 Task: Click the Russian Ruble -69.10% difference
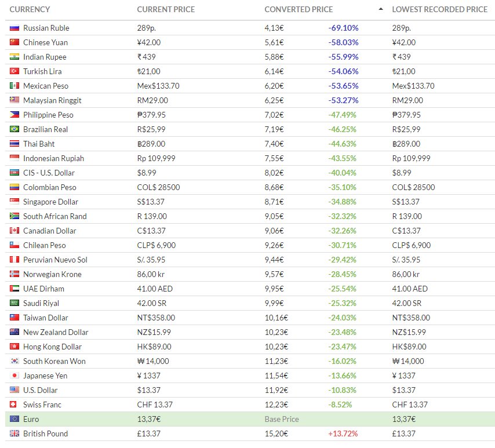click(x=344, y=28)
